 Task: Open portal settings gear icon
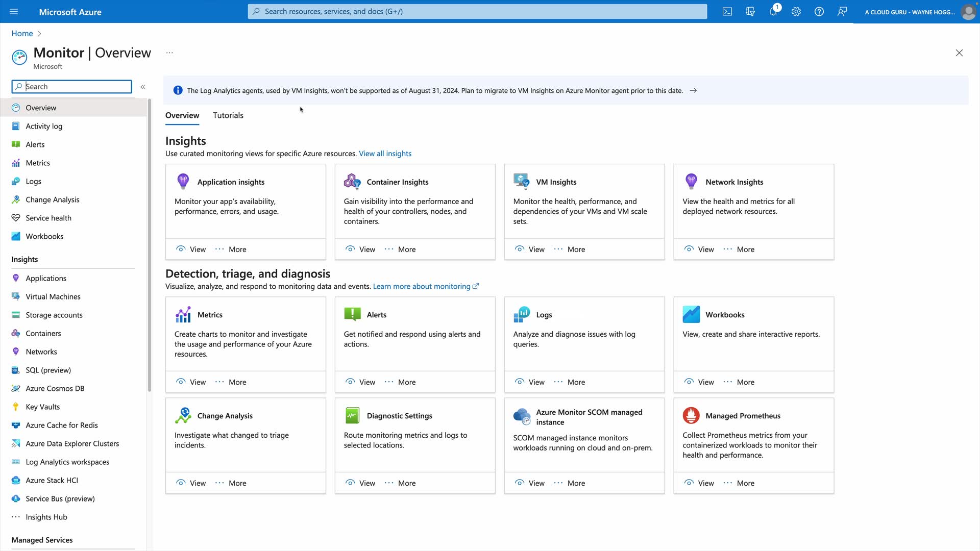click(x=796, y=12)
